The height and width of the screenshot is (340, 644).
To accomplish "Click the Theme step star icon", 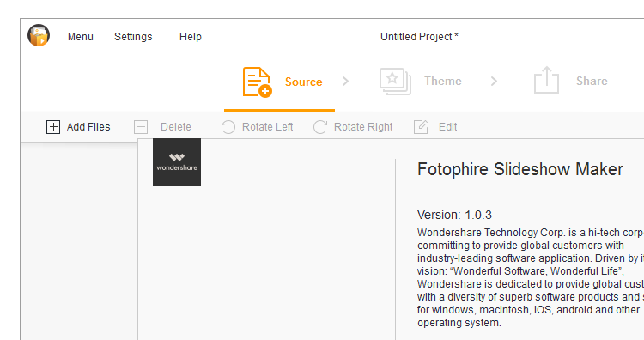I will (395, 82).
